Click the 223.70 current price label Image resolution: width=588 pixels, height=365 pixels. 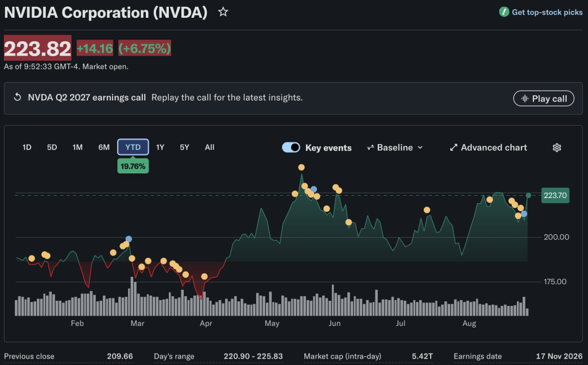click(555, 195)
